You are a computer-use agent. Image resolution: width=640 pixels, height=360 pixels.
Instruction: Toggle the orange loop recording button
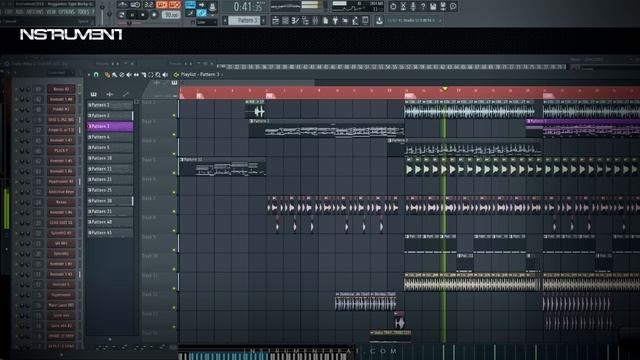coord(175,5)
